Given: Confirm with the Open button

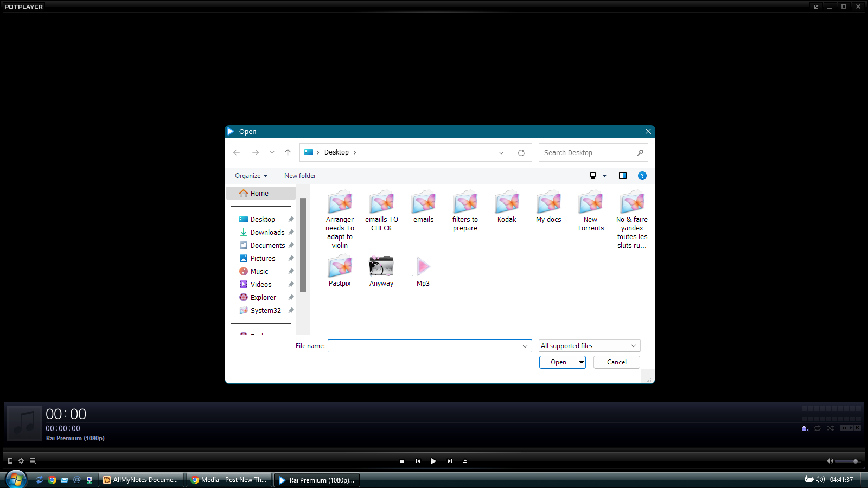Looking at the screenshot, I should 558,362.
